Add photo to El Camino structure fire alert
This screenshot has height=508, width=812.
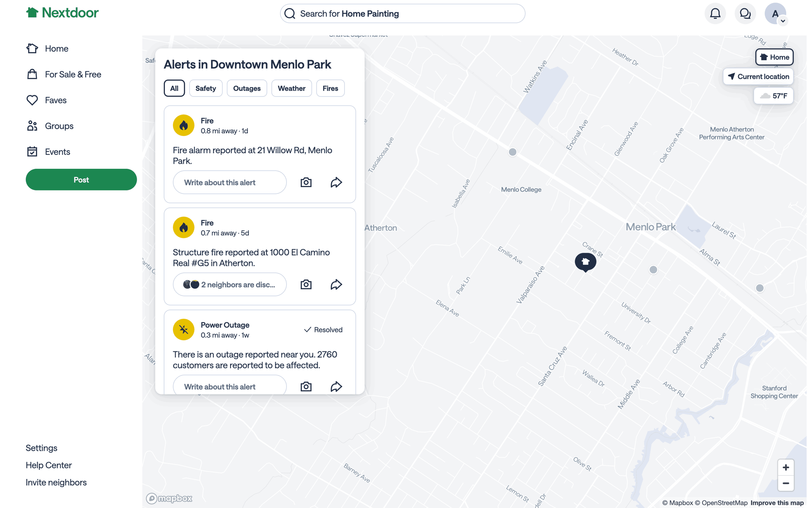click(306, 284)
